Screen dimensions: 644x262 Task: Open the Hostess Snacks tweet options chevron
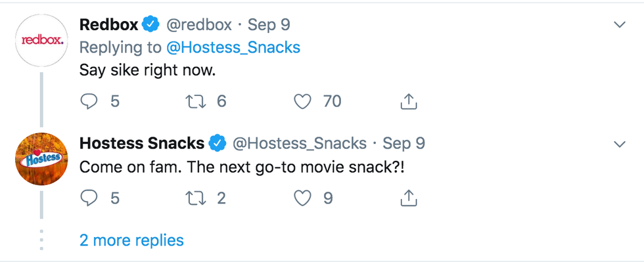619,144
